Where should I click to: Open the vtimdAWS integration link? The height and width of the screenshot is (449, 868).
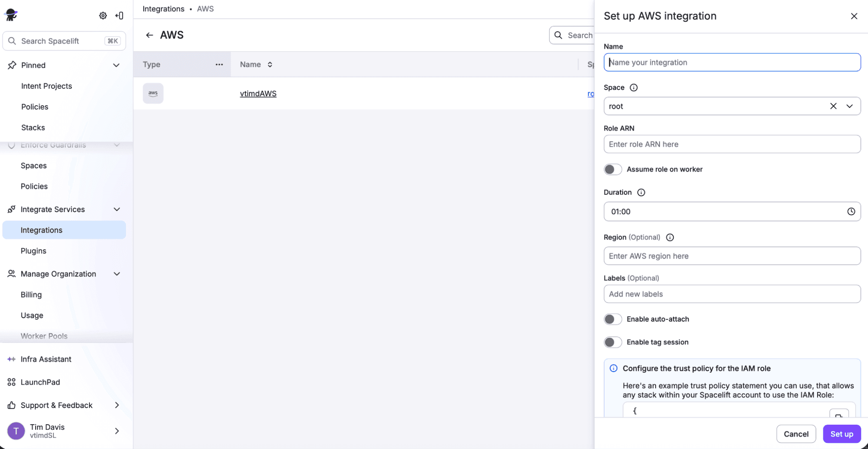coord(258,93)
